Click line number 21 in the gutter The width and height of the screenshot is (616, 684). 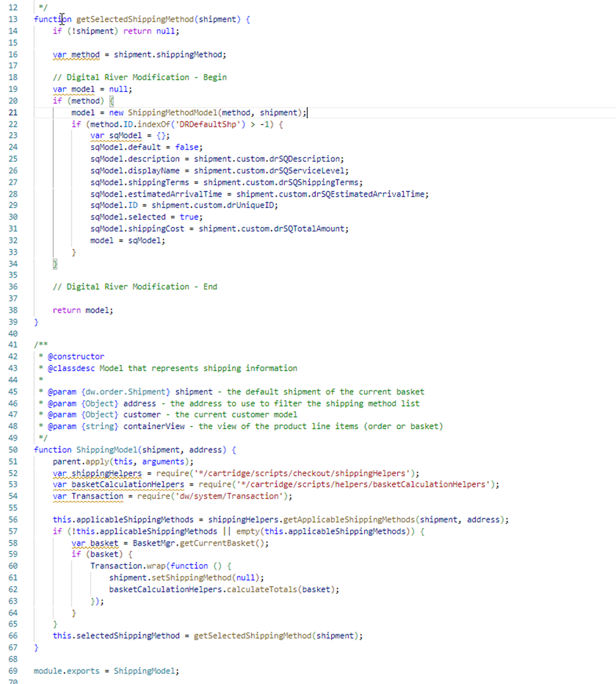pyautogui.click(x=13, y=113)
